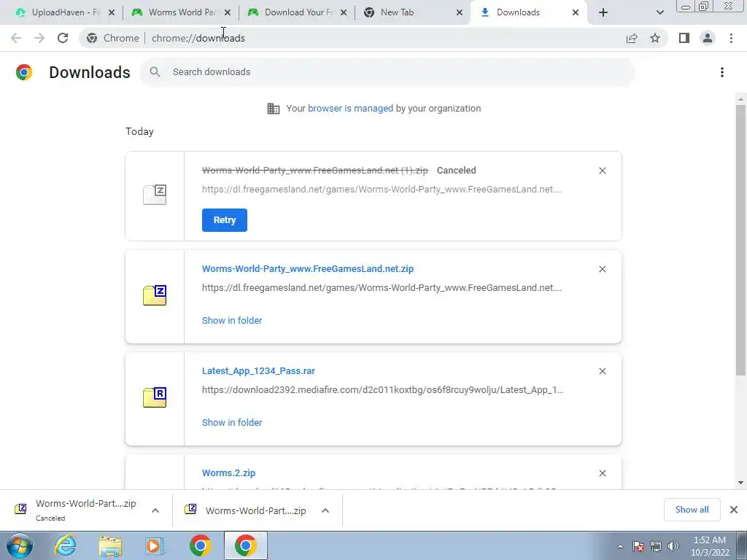
Task: Share this page using the share icon
Action: click(x=632, y=38)
